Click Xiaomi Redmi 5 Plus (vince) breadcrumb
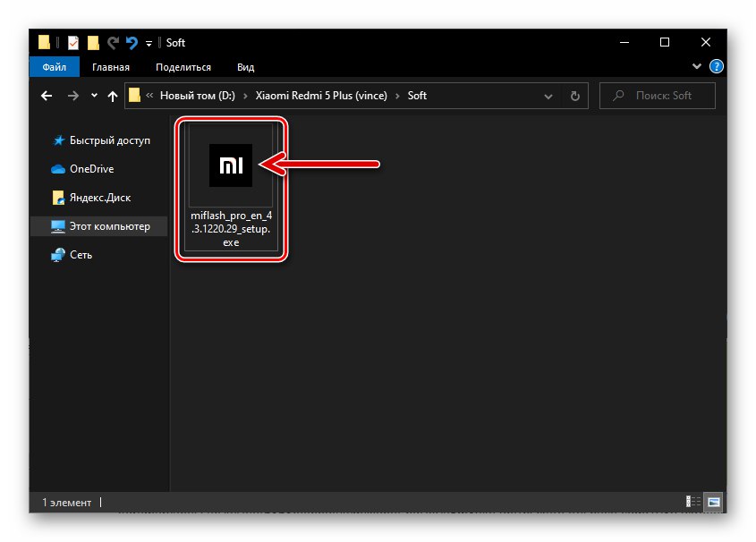This screenshot has width=756, height=542. [321, 96]
